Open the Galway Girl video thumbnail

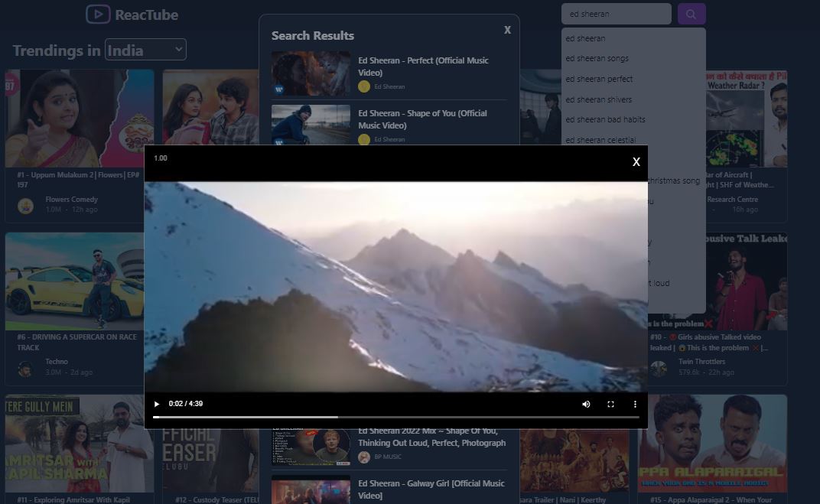tap(311, 490)
